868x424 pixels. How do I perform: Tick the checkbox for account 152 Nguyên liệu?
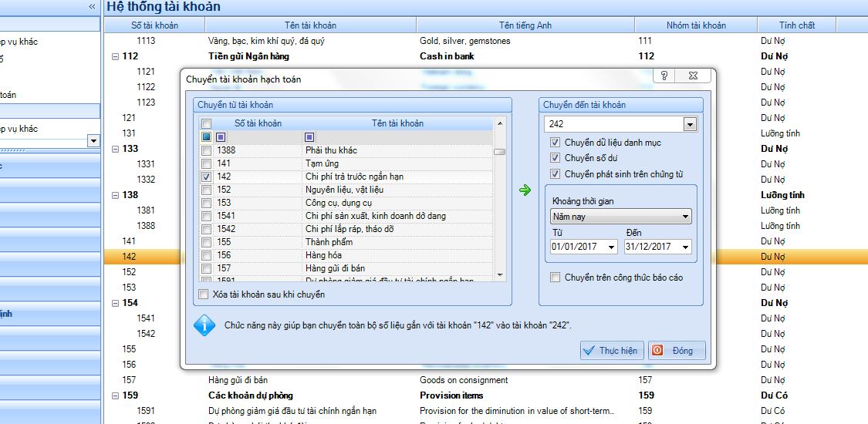pyautogui.click(x=206, y=190)
